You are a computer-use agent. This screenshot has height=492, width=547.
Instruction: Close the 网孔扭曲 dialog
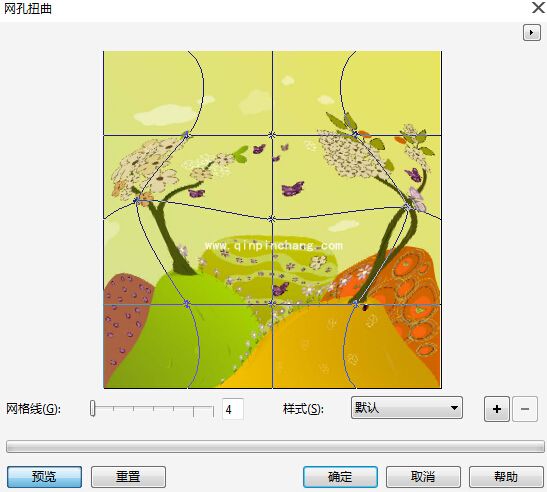(x=539, y=8)
